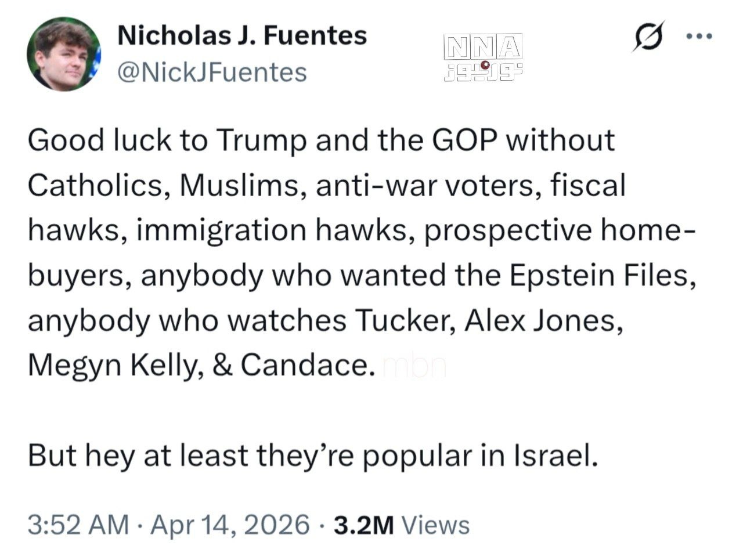
Task: Click the word Views in the footer
Action: click(x=435, y=525)
